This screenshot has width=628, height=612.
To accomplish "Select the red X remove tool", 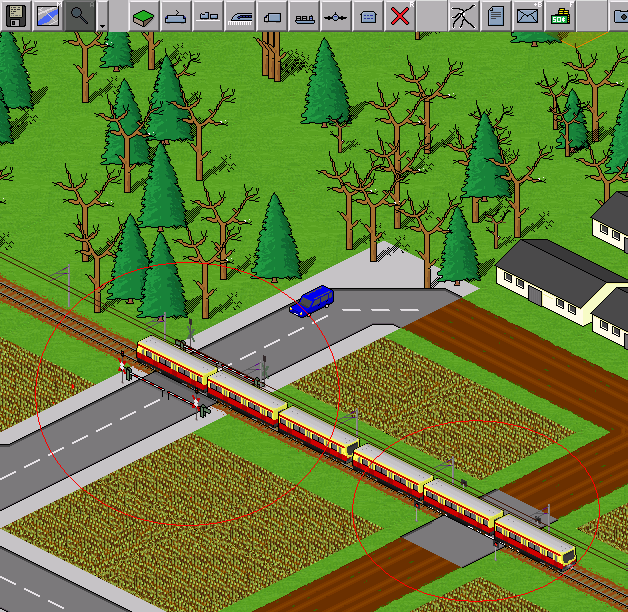I will 400,15.
